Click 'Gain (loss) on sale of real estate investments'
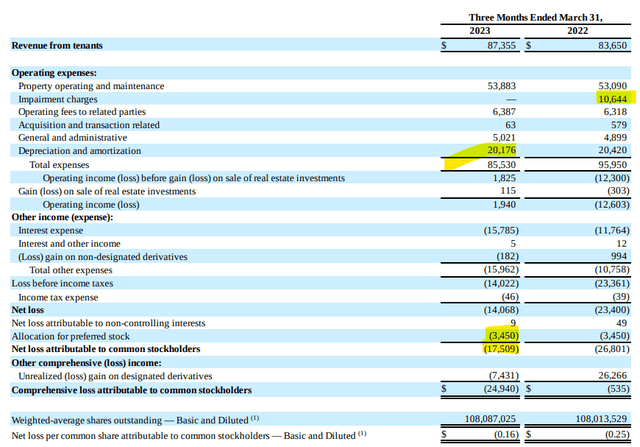The image size is (640, 447). coord(107,191)
